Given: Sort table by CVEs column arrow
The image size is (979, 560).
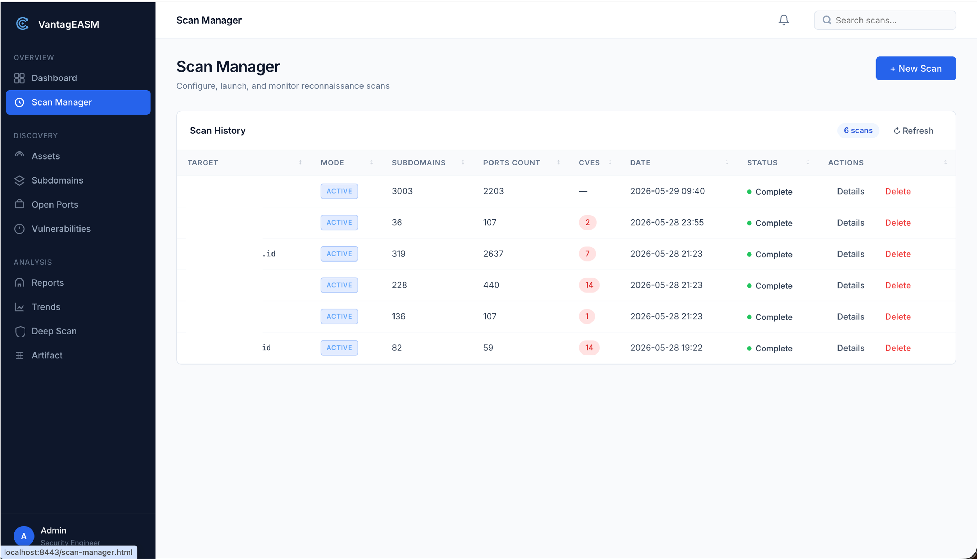Looking at the screenshot, I should coord(610,162).
